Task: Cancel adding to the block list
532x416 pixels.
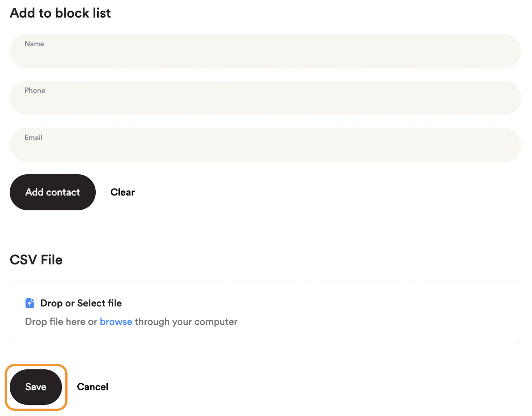Action: point(93,387)
